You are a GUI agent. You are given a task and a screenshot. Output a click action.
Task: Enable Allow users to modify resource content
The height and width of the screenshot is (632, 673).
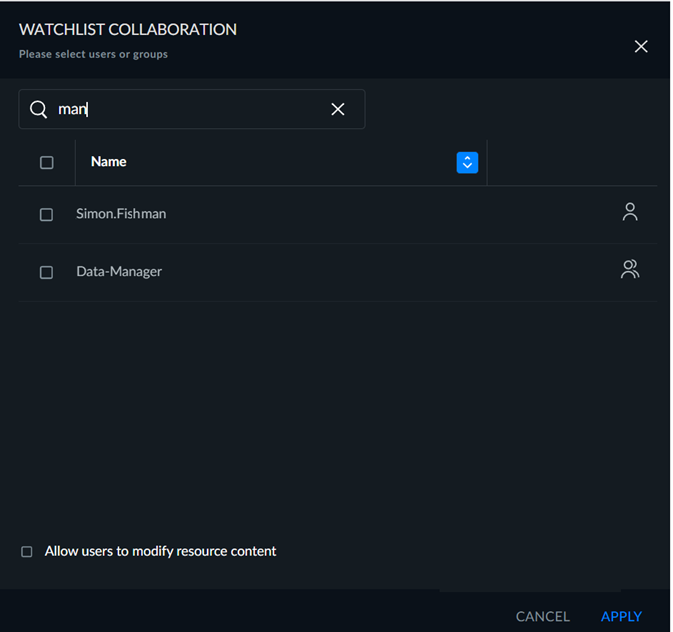coord(27,552)
